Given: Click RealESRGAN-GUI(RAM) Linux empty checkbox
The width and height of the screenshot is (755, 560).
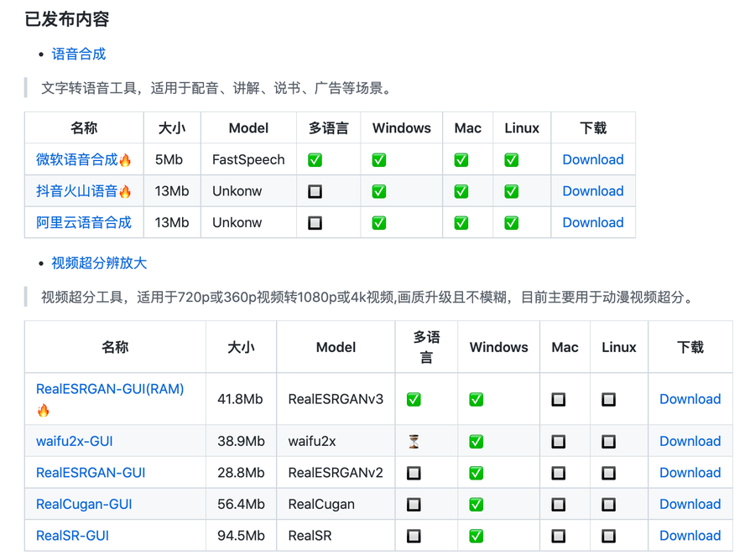Looking at the screenshot, I should point(609,399).
